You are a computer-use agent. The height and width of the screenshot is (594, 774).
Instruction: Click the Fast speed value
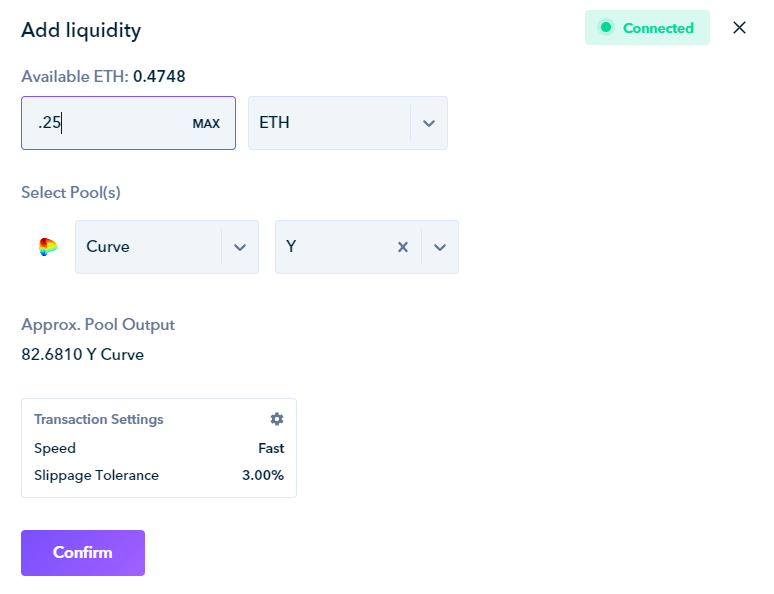(x=271, y=448)
